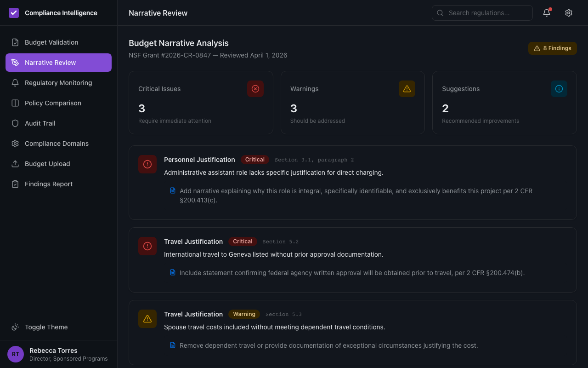Click the Compliance Intelligence checkmark logo
Viewport: 588px width, 368px height.
click(x=14, y=12)
